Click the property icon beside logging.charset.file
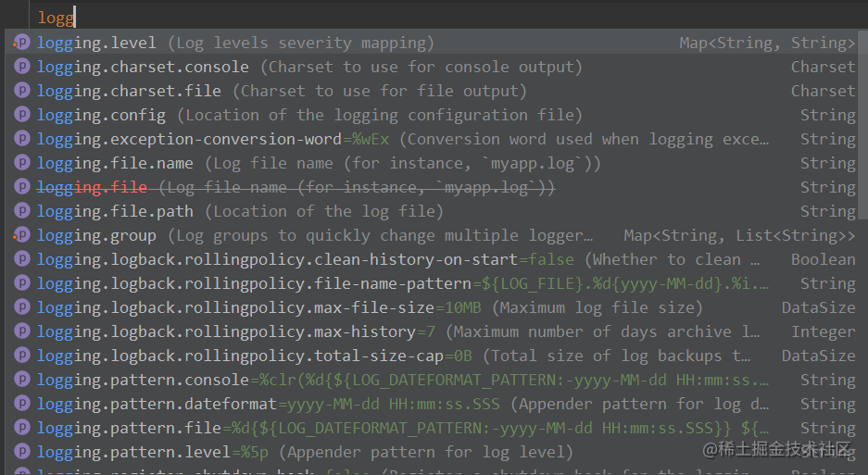Viewport: 868px width, 475px height. coord(21,90)
